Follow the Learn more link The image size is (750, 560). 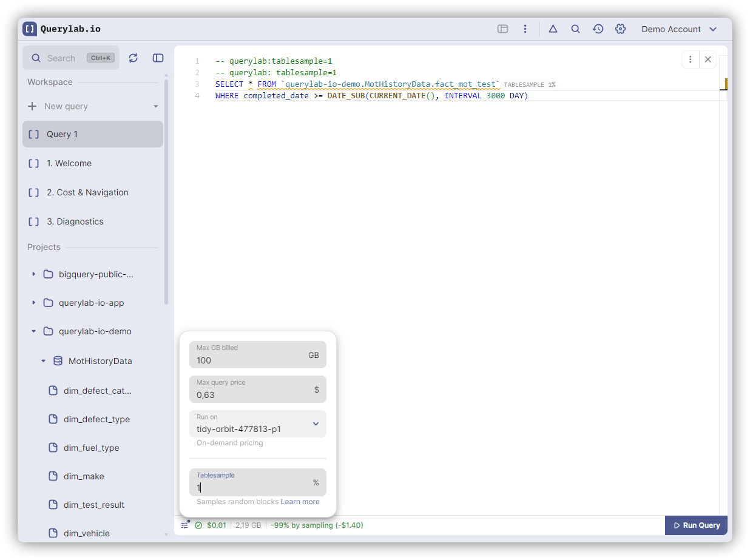[300, 502]
